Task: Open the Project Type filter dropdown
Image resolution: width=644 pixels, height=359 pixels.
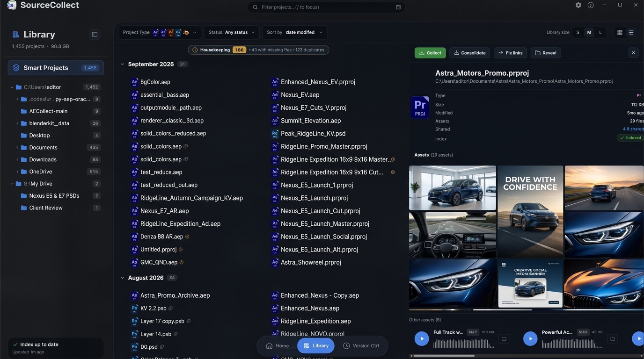Action: point(160,33)
